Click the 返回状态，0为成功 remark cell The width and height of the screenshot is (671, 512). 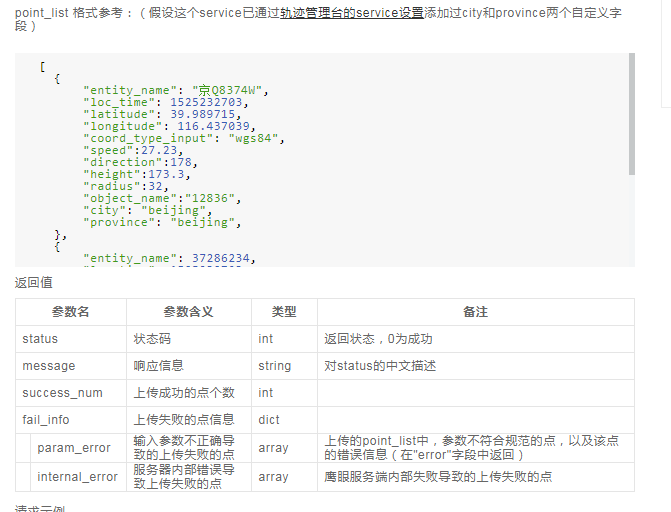[x=476, y=339]
